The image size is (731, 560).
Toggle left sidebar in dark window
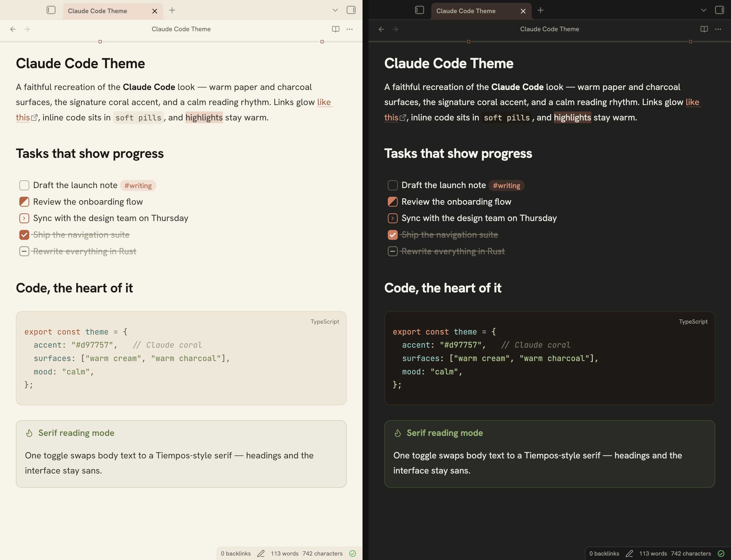point(420,10)
